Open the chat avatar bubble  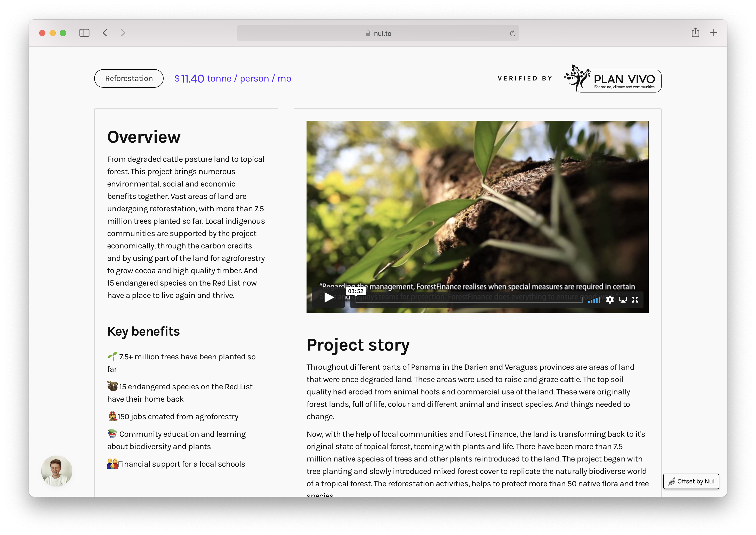pyautogui.click(x=57, y=471)
